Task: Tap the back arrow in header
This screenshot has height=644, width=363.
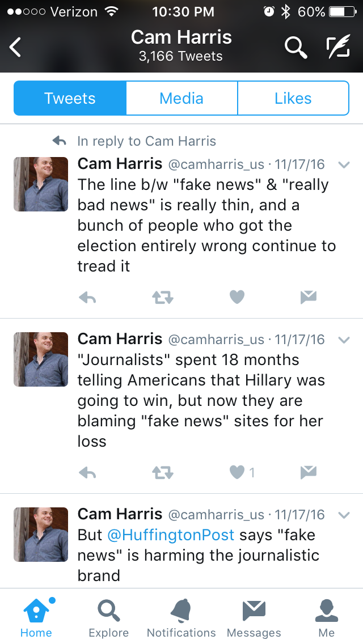Action: coord(15,47)
